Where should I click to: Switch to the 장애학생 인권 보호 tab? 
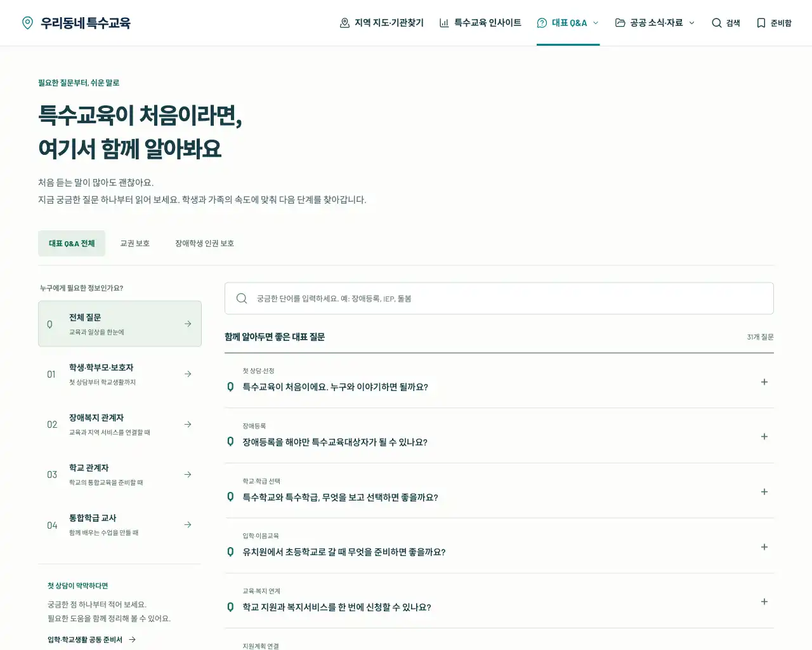click(x=205, y=244)
